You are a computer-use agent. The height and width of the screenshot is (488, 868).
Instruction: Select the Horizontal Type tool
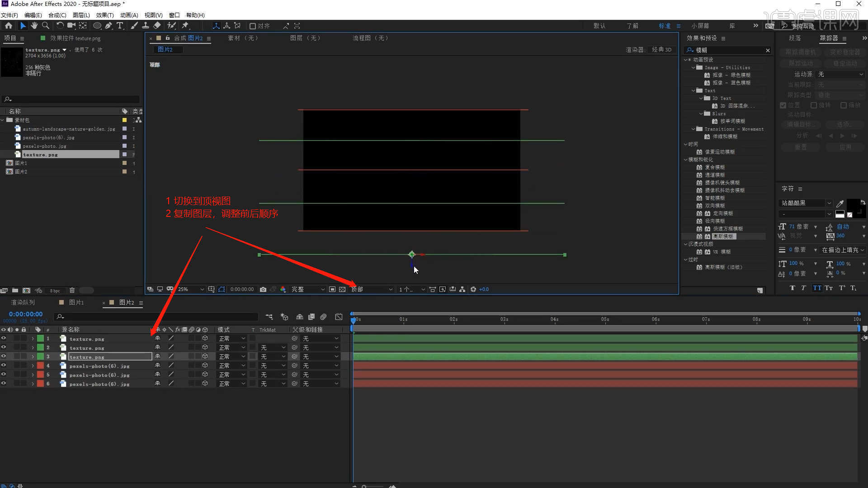[x=120, y=26]
